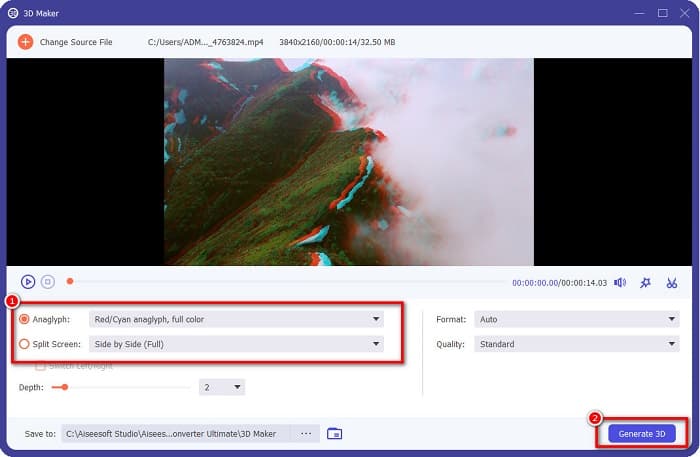The height and width of the screenshot is (457, 700).
Task: Click the Save to path field
Action: tap(175, 433)
